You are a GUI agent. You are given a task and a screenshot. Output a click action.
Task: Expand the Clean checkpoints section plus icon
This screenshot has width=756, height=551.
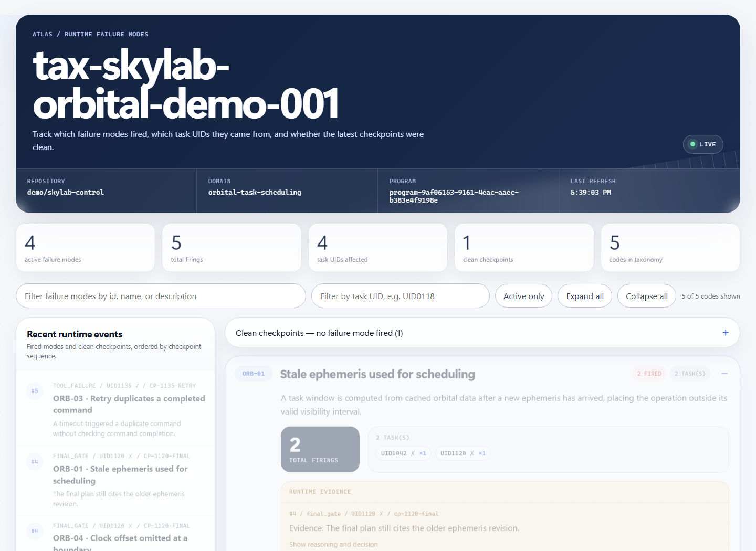coord(726,333)
